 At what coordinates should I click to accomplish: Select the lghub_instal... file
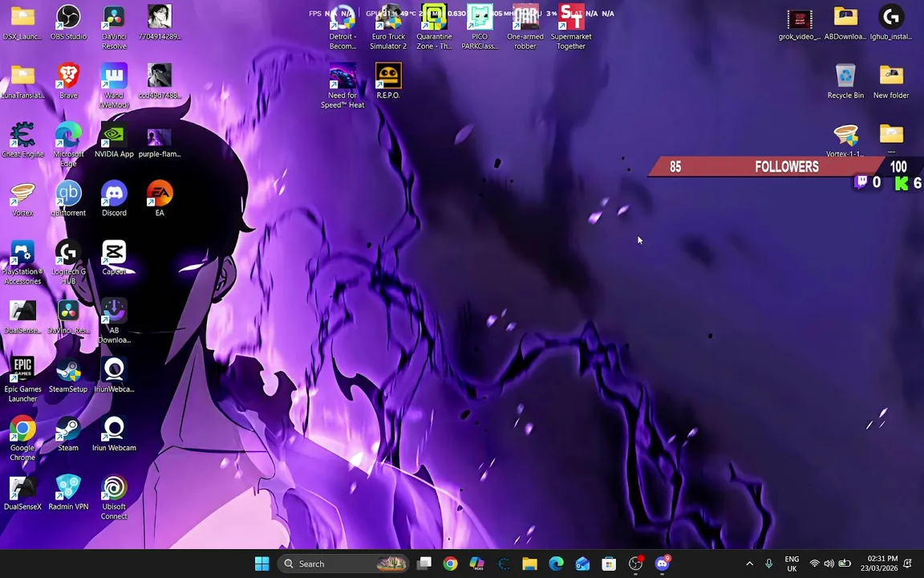point(891,23)
